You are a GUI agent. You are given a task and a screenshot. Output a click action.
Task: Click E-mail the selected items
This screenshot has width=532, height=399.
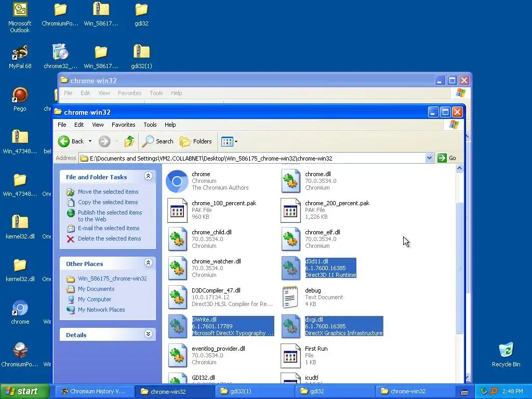[109, 228]
